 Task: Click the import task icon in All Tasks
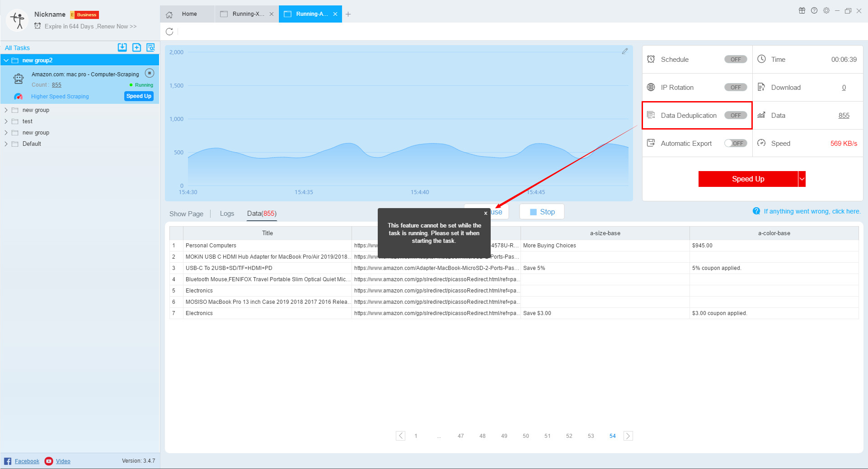pyautogui.click(x=122, y=47)
